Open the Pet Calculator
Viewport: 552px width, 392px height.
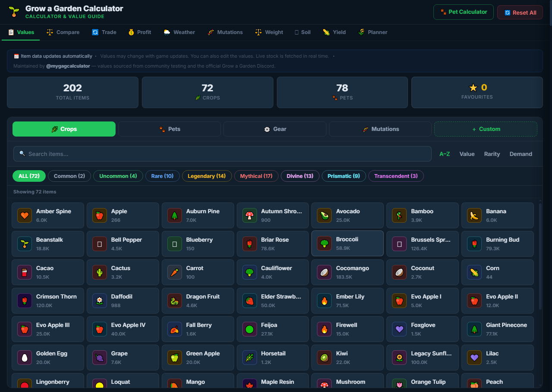pyautogui.click(x=463, y=12)
